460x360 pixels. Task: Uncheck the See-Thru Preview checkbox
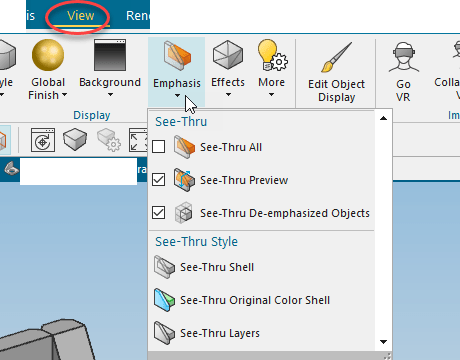[x=158, y=179]
